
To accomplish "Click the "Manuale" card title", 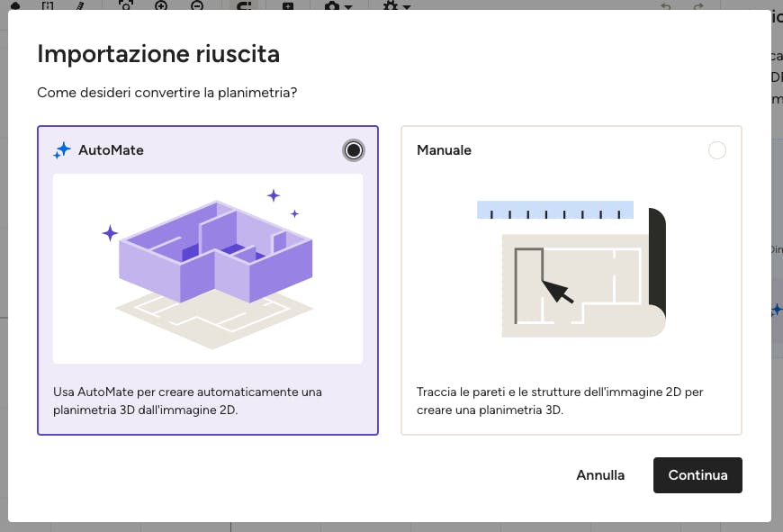I will pos(444,150).
